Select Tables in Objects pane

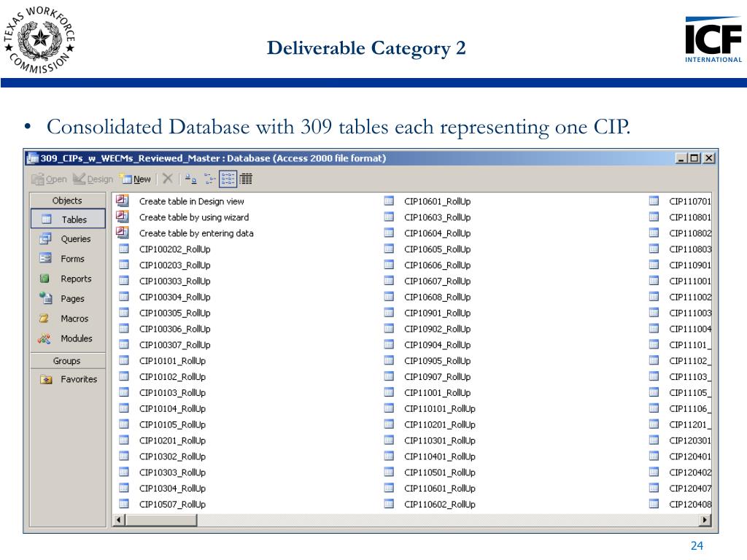tap(68, 219)
